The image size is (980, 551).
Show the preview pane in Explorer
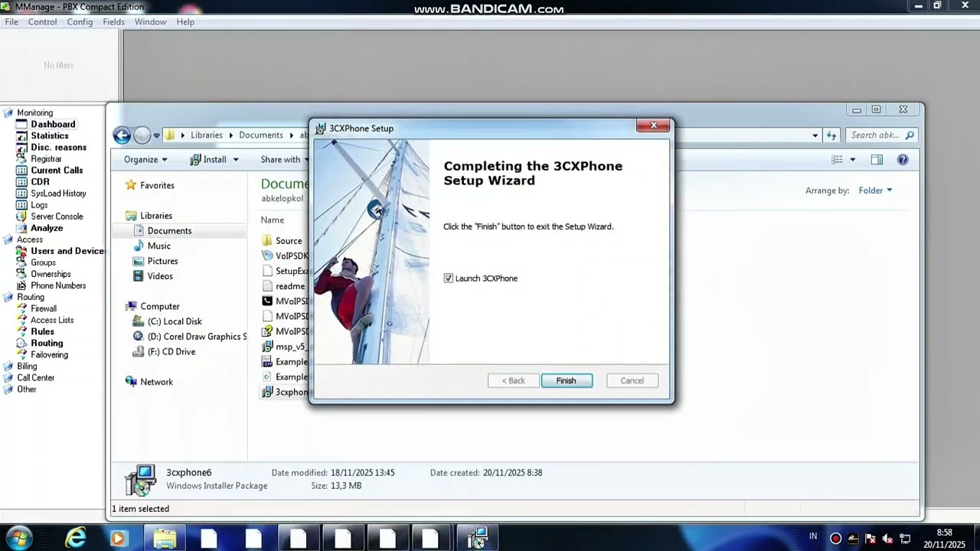877,159
